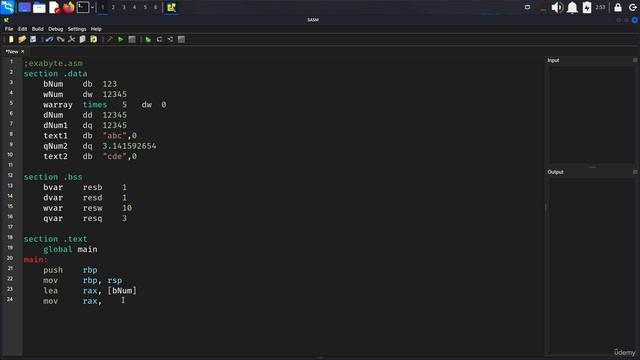Lock the screen with padlock icon
This screenshot has width=640, height=360.
(618, 7)
